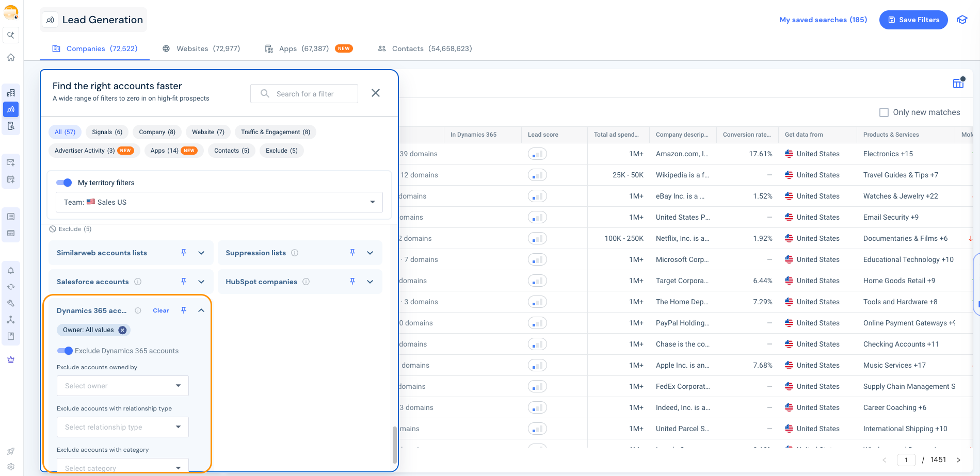The height and width of the screenshot is (476, 980).
Task: Switch to the Companies tab
Action: coord(95,48)
